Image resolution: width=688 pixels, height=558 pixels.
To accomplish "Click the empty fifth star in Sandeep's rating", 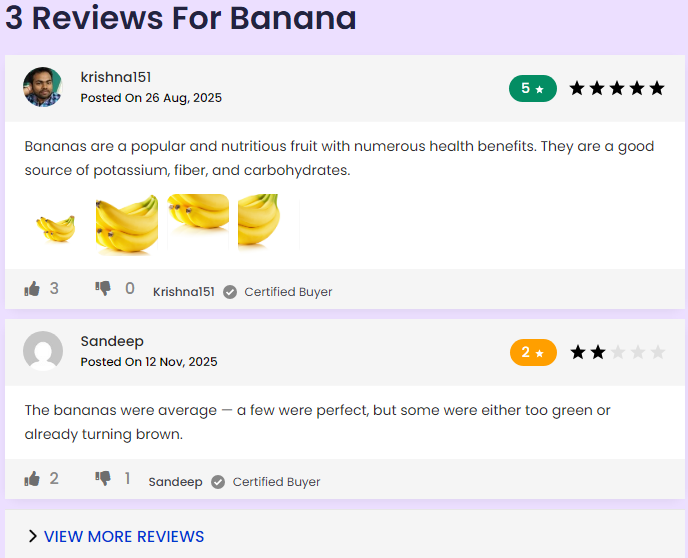I will click(658, 352).
